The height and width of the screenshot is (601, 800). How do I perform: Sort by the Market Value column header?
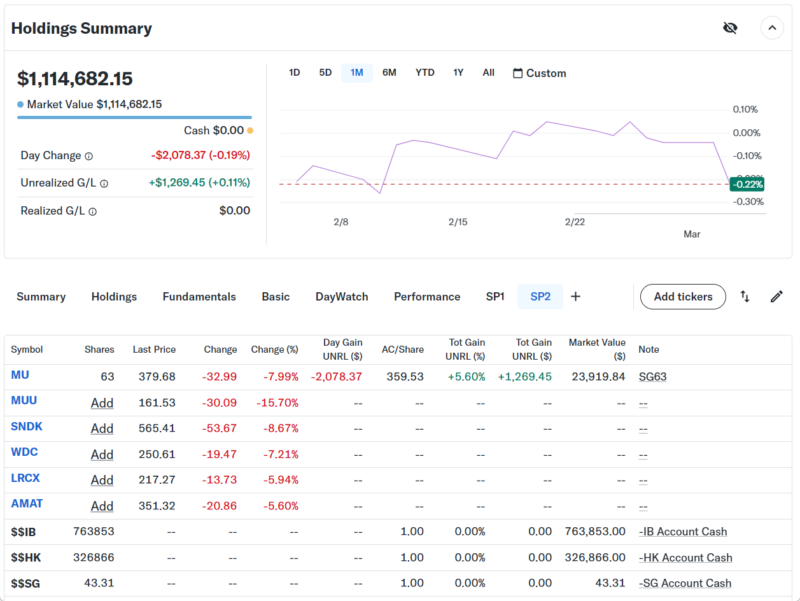click(x=597, y=349)
